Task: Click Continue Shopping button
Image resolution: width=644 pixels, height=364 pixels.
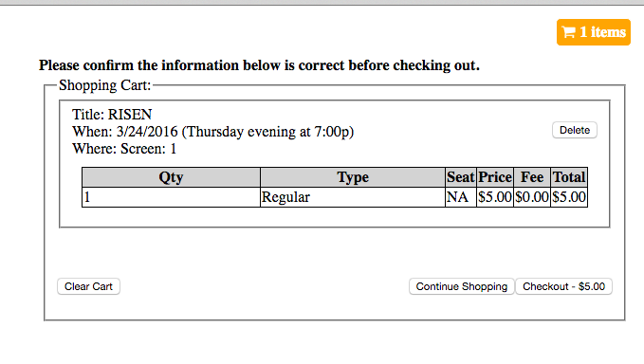Action: [462, 286]
